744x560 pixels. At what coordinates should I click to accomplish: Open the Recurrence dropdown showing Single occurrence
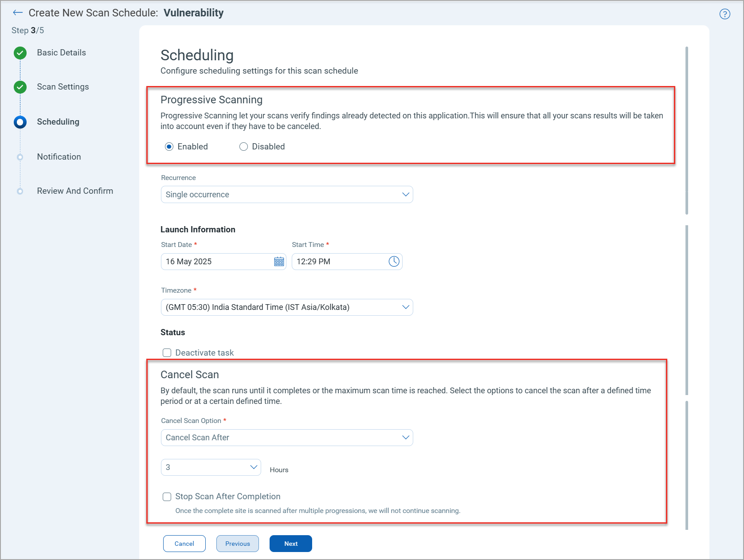(x=286, y=194)
